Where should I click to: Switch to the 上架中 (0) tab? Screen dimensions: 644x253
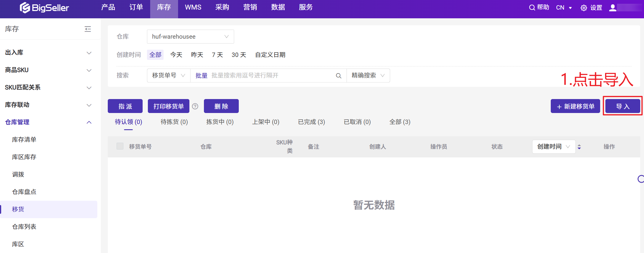click(x=266, y=122)
